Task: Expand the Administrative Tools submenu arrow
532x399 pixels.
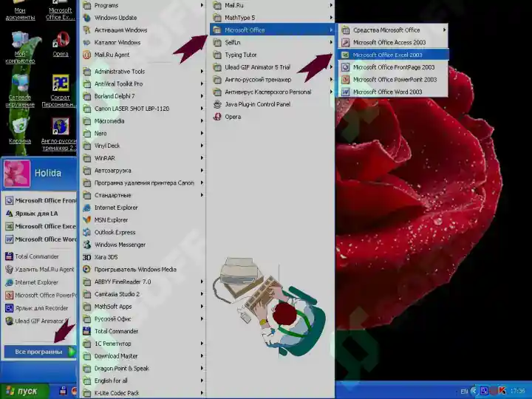Action: point(202,71)
